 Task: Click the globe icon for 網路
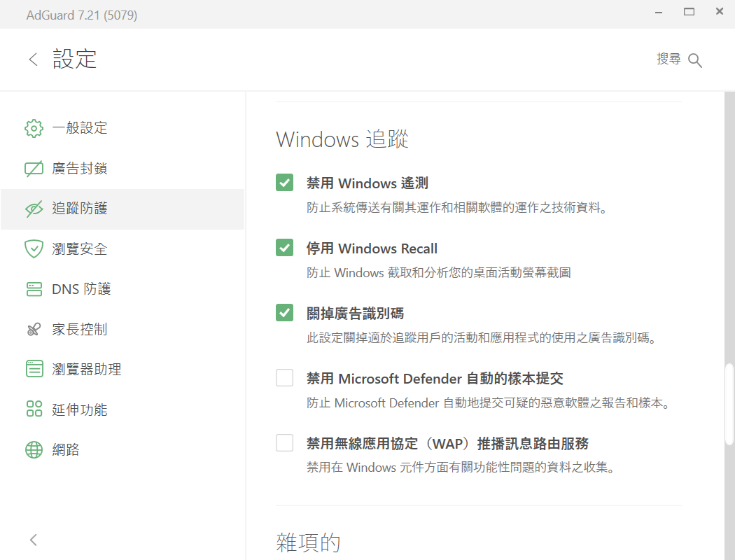(x=34, y=449)
